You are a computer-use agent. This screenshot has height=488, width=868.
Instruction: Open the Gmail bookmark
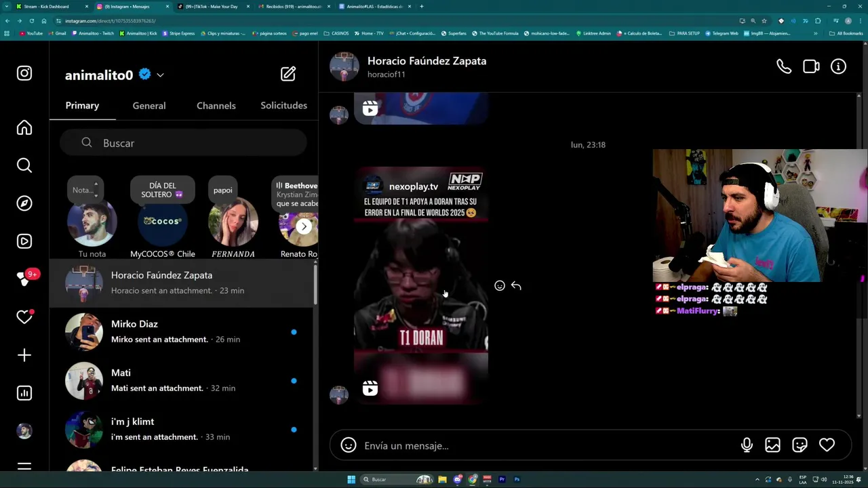tap(57, 33)
